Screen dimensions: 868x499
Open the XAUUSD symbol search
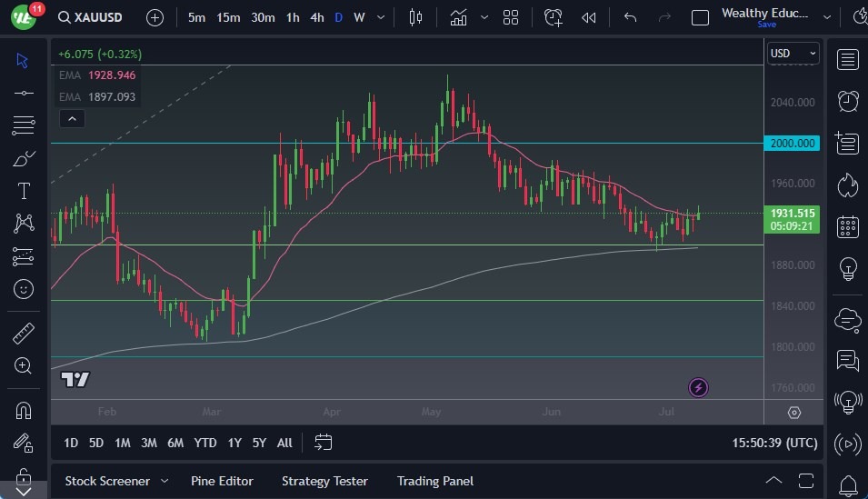pos(90,17)
